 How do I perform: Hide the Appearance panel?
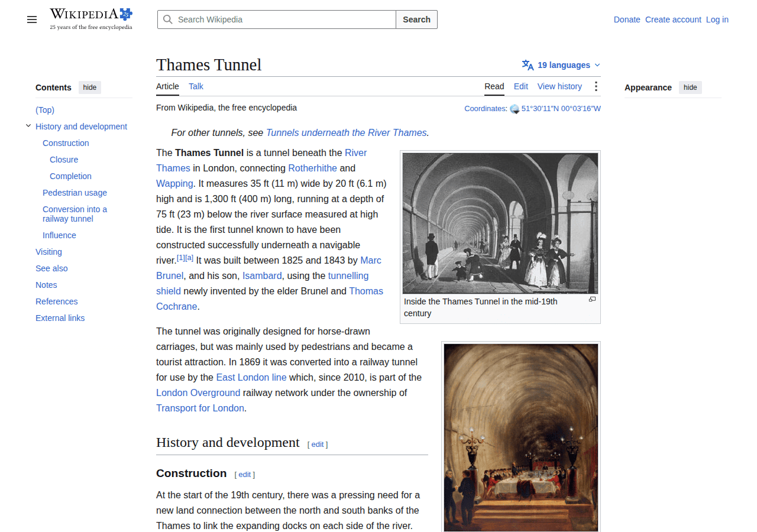tap(690, 87)
